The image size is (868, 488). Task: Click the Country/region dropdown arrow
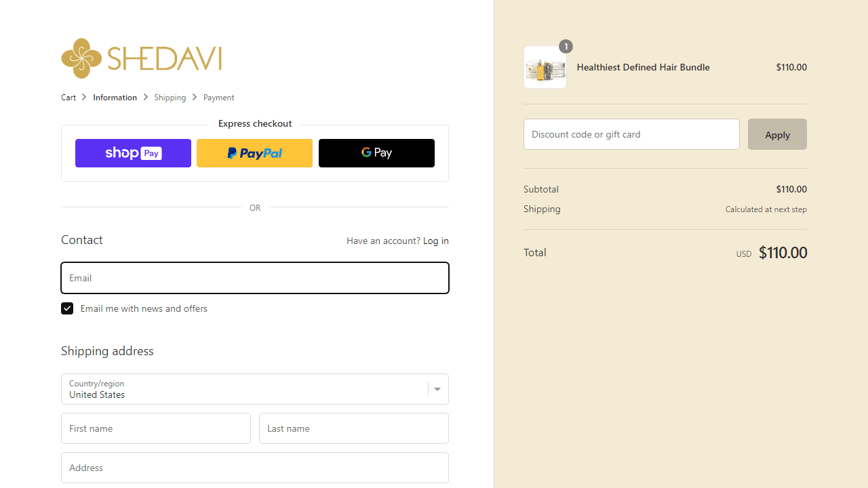pos(437,389)
